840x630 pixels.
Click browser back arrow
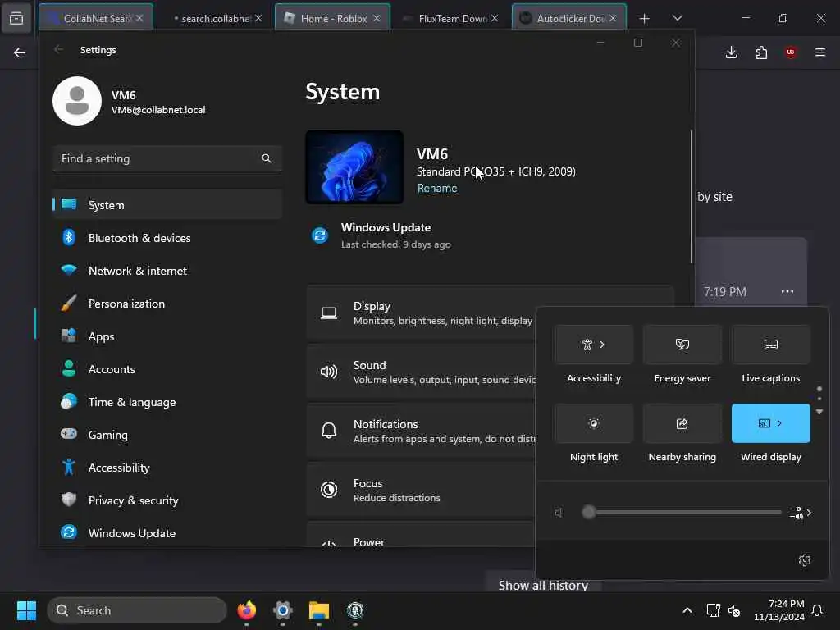20,52
